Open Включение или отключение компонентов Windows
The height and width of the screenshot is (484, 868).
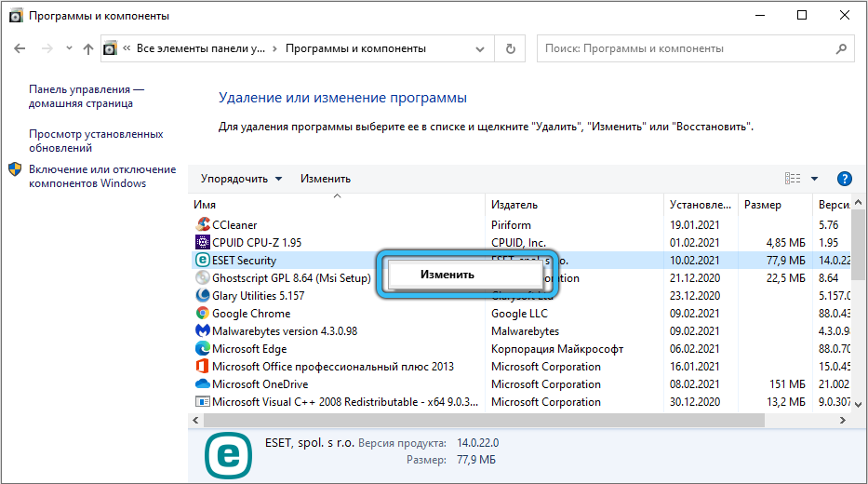101,176
